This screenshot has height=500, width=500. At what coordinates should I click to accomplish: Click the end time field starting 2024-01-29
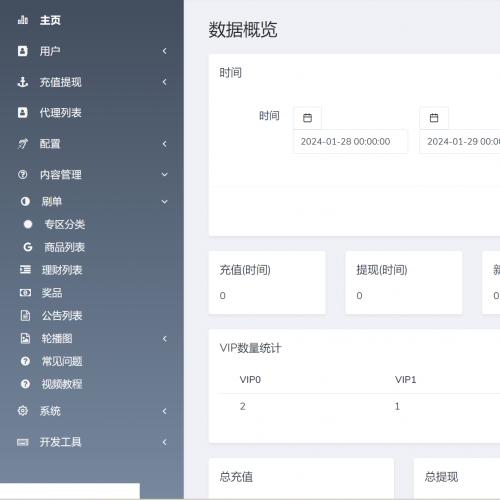click(460, 141)
